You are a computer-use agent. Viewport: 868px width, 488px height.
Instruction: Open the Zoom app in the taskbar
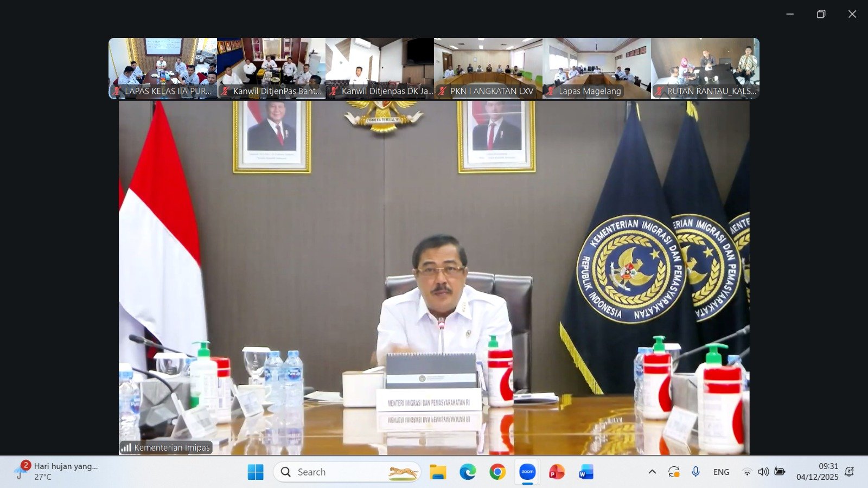tap(527, 472)
